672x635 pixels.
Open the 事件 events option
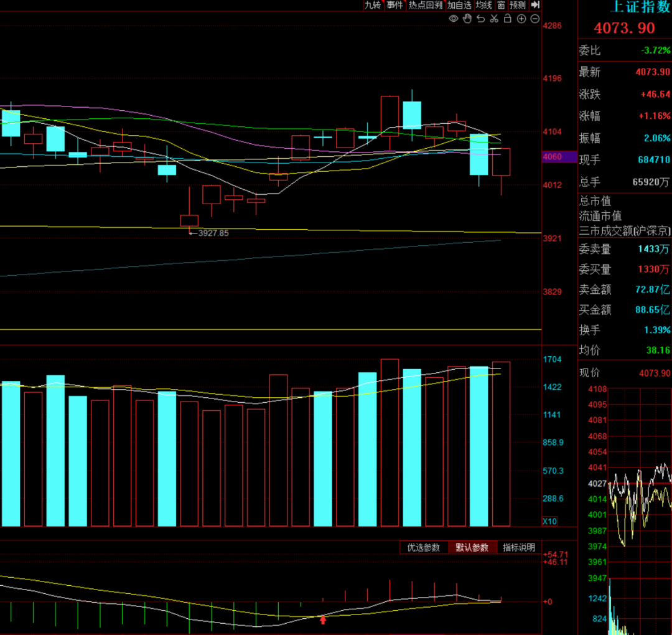pyautogui.click(x=394, y=5)
